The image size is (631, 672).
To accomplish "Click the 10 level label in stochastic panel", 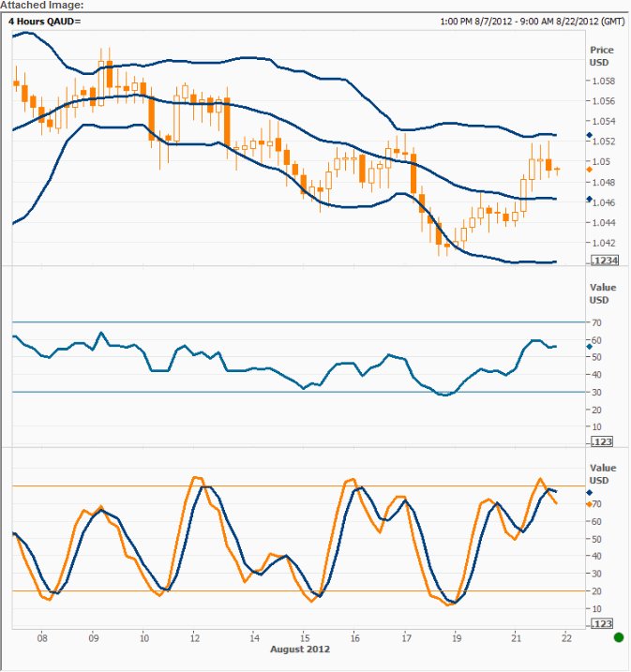I will 596,609.
